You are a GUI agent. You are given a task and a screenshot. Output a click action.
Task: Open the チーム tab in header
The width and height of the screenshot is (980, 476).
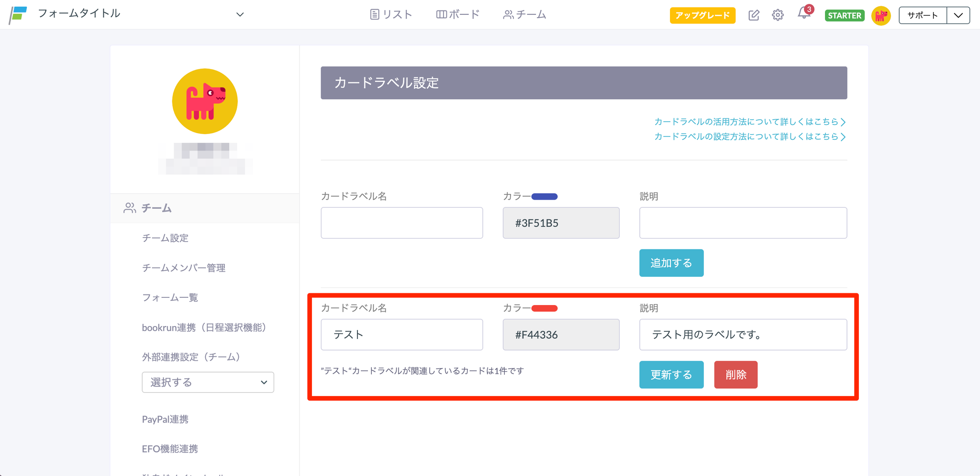point(524,14)
